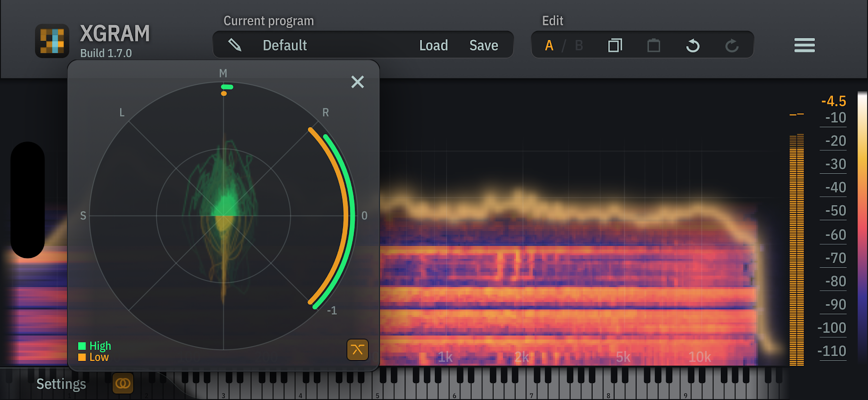868x400 pixels.
Task: Load a program preset
Action: coord(433,45)
